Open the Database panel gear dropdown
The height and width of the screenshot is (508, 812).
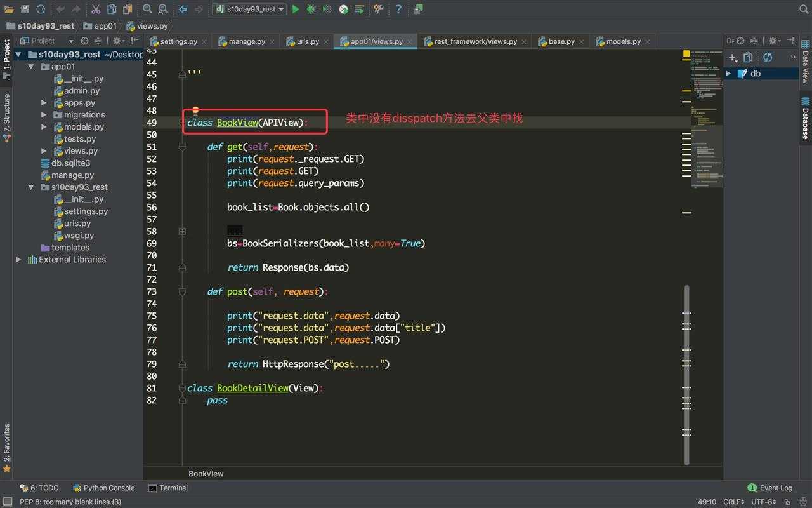point(775,41)
